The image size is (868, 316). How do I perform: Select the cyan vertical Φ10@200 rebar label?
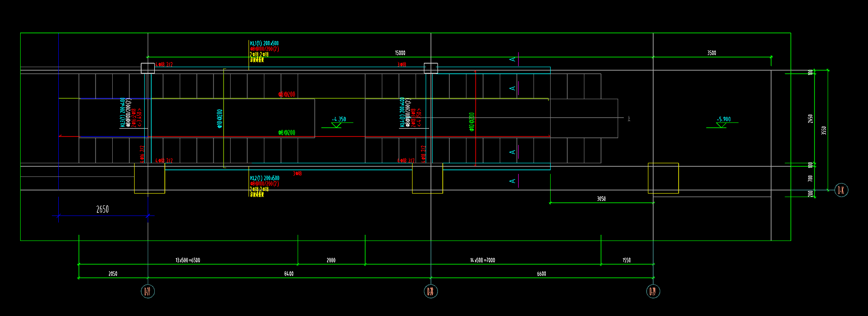(x=220, y=118)
